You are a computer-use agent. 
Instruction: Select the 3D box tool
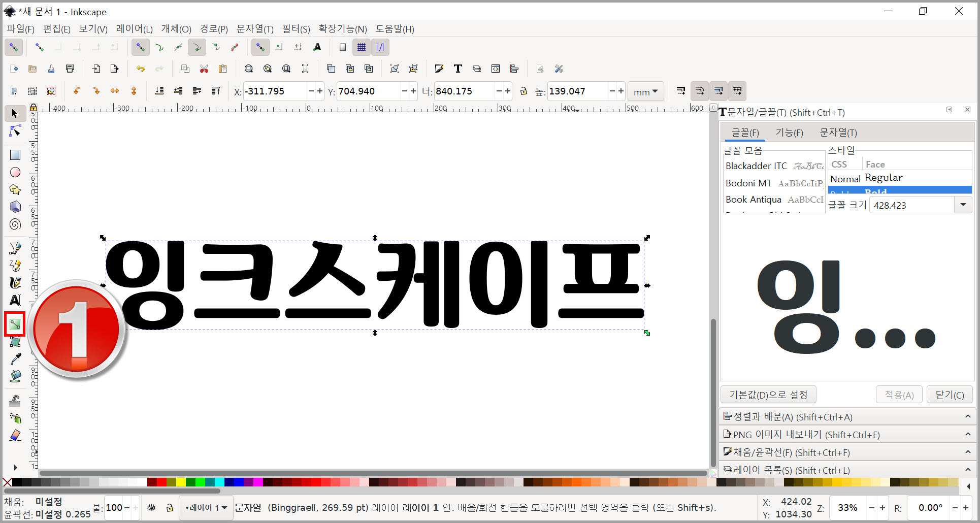point(15,207)
